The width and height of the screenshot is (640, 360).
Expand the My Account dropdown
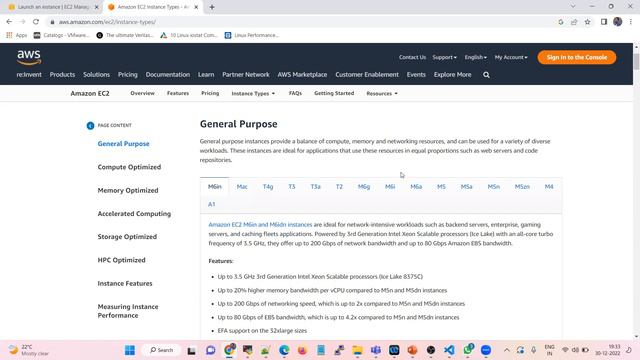point(511,57)
